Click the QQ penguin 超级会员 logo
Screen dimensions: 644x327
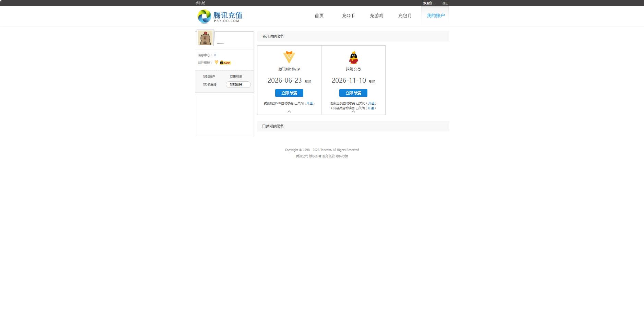click(x=353, y=57)
